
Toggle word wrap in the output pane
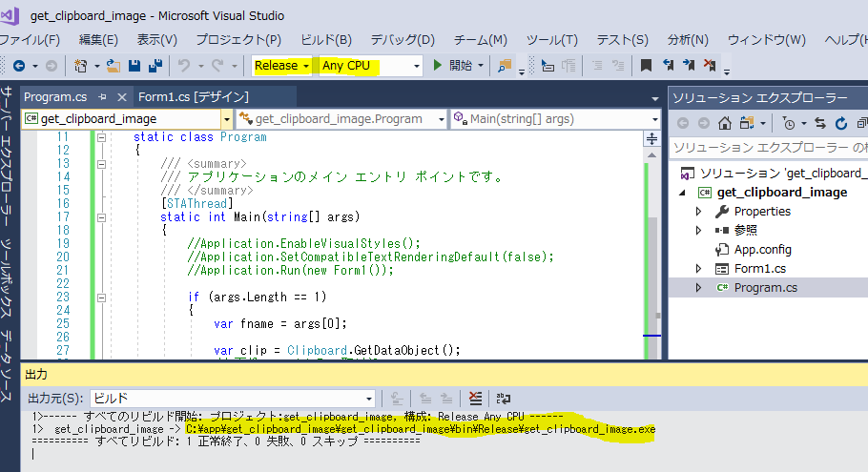click(x=503, y=398)
